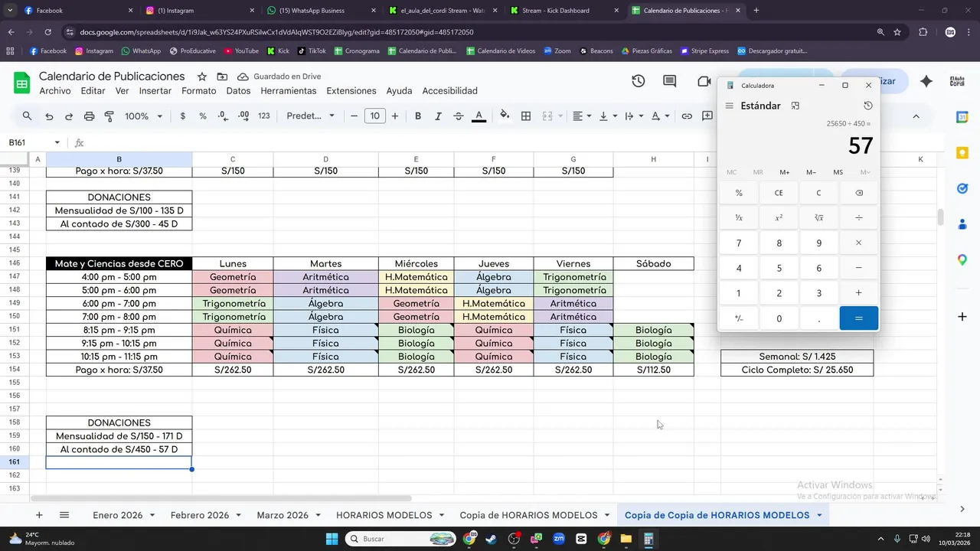Open vertical align dropdown
The width and height of the screenshot is (980, 551).
pos(608,116)
